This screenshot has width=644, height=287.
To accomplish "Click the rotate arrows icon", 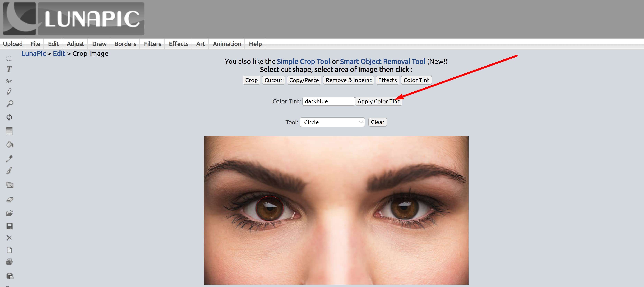I will (x=9, y=117).
